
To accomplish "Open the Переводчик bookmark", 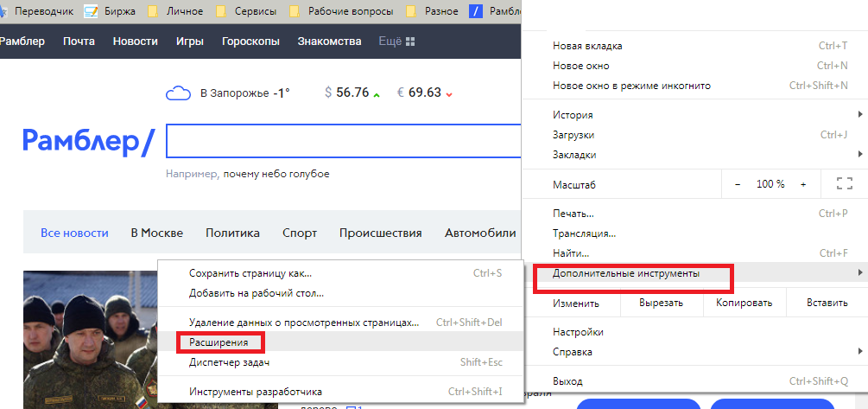I will [x=36, y=11].
